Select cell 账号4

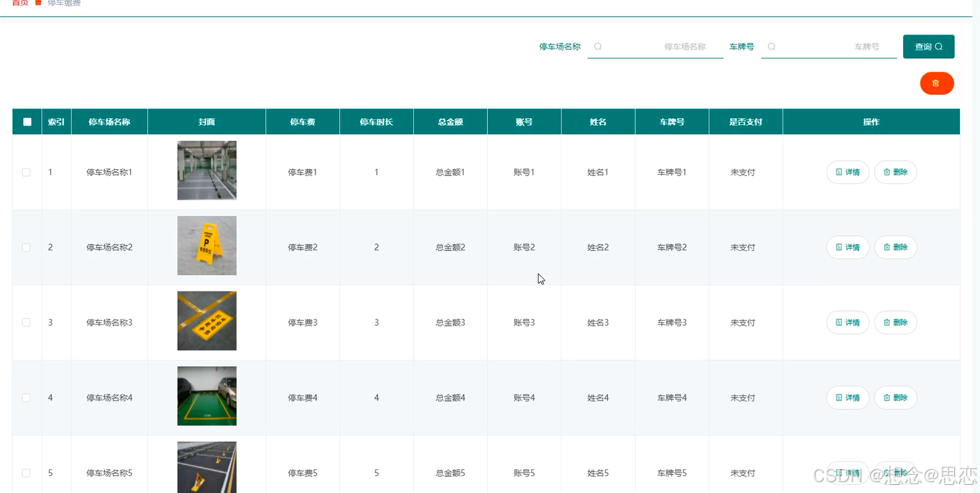click(x=524, y=398)
